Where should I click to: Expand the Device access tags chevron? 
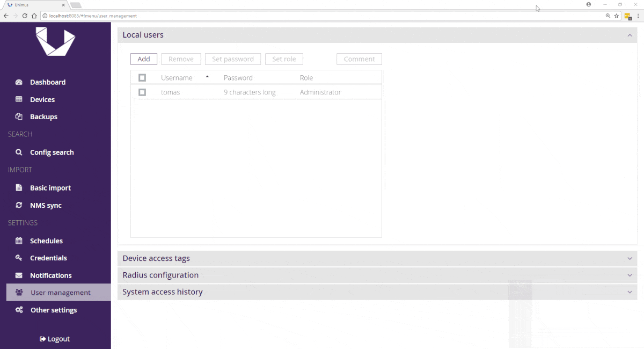coord(630,258)
